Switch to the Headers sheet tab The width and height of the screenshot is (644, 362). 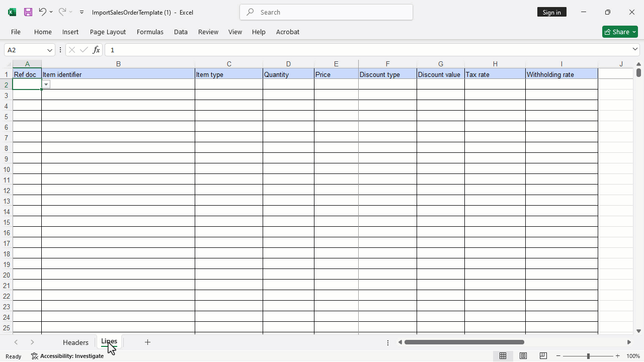click(x=75, y=342)
